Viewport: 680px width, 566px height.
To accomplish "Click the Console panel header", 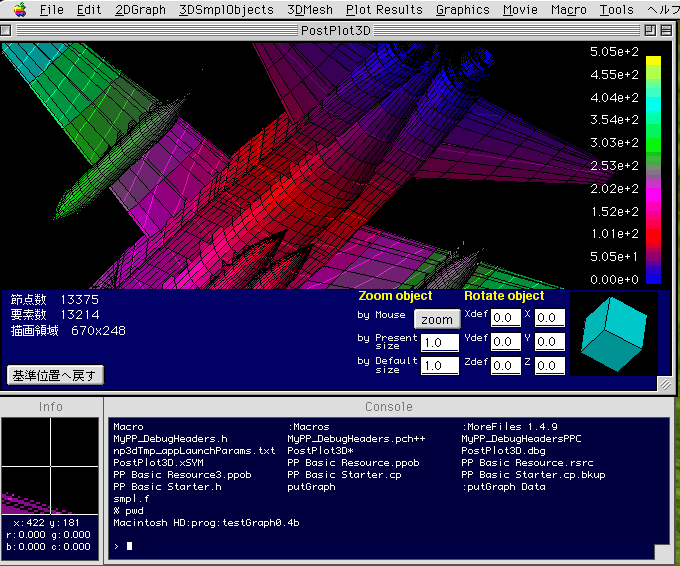I will 389,406.
